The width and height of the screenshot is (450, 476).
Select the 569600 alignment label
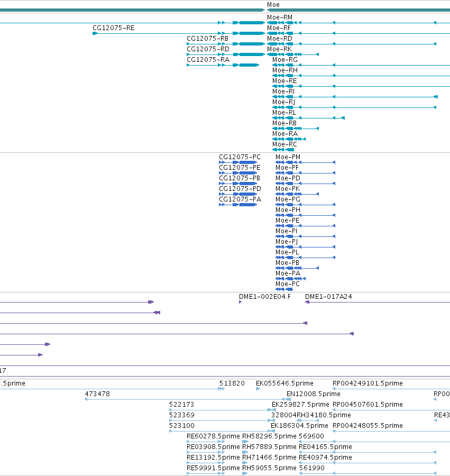[311, 436]
